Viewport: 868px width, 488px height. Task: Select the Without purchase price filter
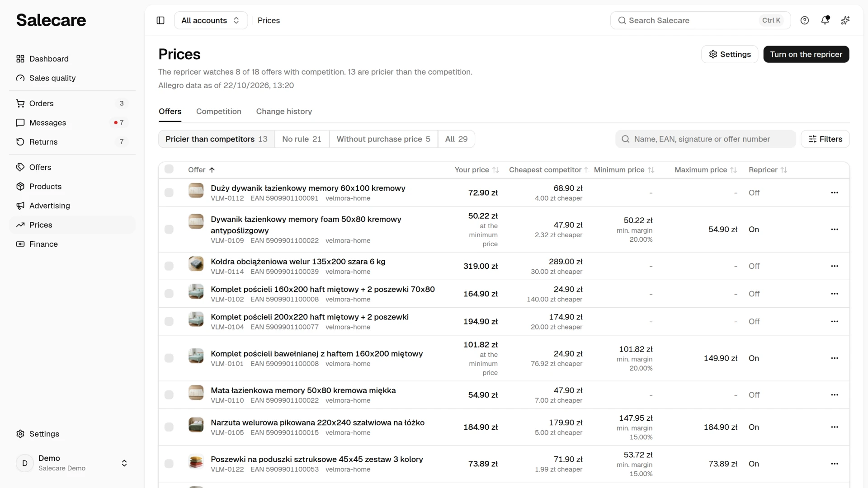click(x=383, y=139)
